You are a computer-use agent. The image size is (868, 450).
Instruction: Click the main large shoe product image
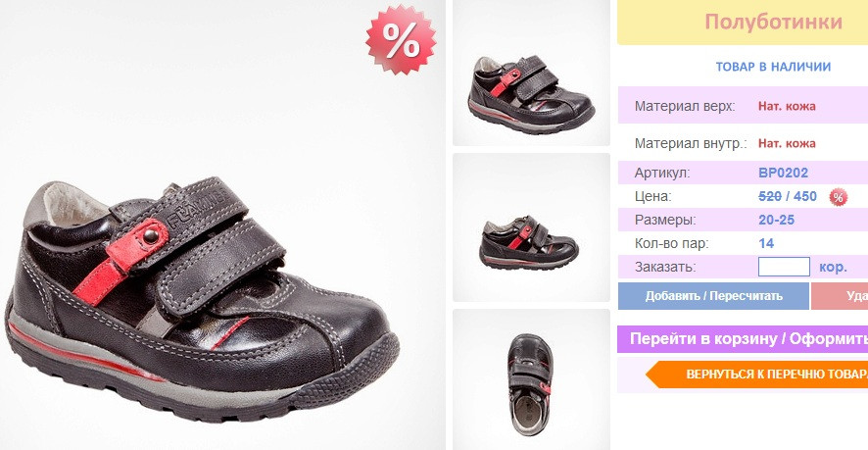click(222, 225)
